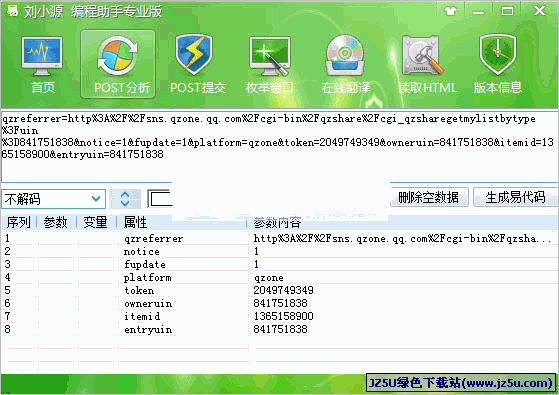Select the itemid row
The width and height of the screenshot is (559, 395).
pyautogui.click(x=279, y=316)
